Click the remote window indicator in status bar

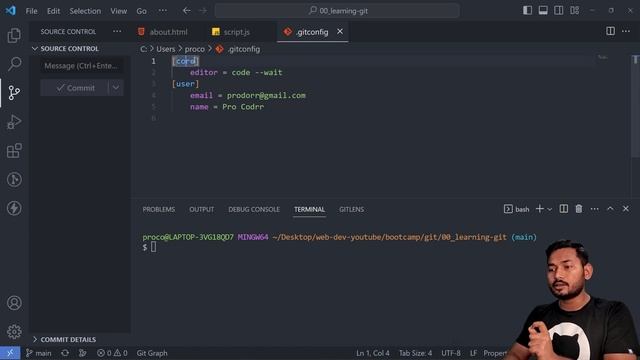click(x=10, y=353)
